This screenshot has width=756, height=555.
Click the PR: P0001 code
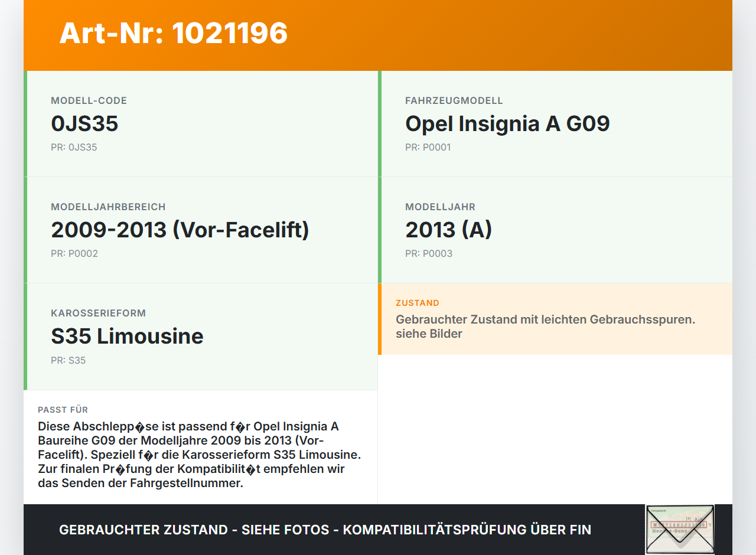pyautogui.click(x=428, y=147)
